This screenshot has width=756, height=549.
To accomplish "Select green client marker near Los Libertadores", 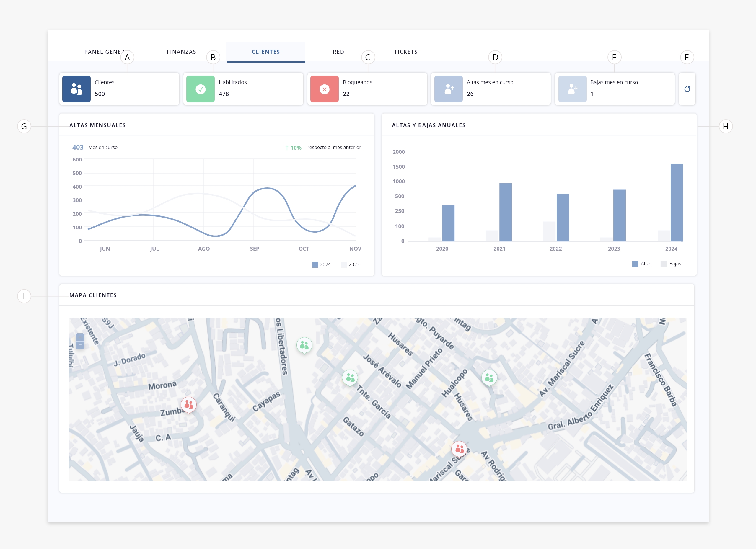I will pos(304,345).
